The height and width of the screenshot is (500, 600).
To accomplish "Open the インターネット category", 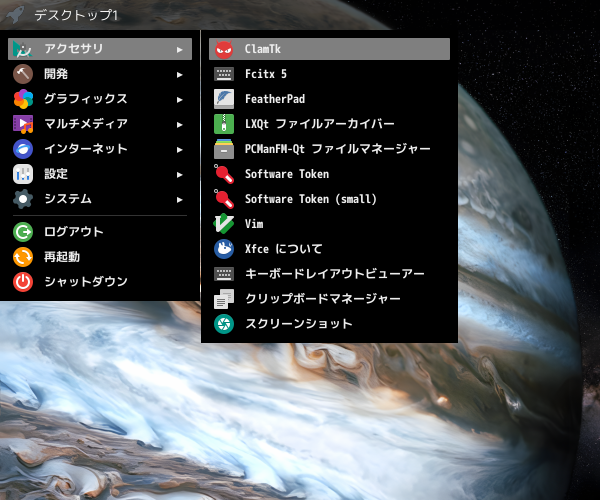I will [100, 149].
